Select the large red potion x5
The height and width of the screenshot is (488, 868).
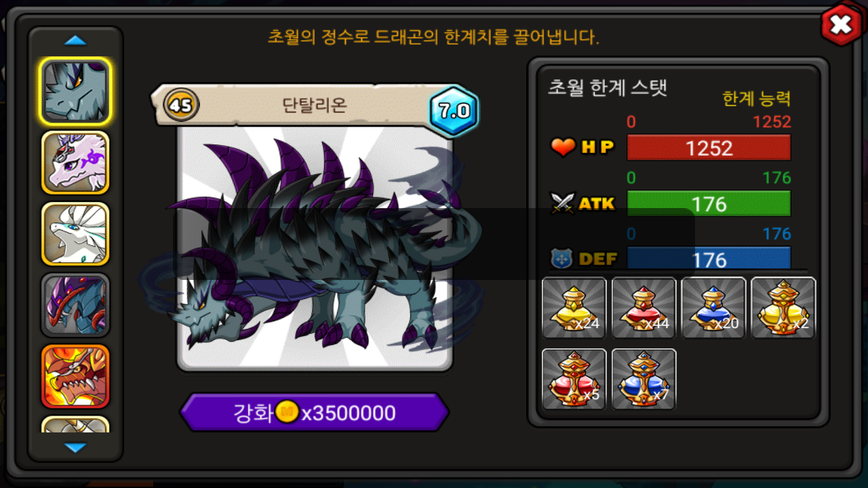(x=574, y=379)
